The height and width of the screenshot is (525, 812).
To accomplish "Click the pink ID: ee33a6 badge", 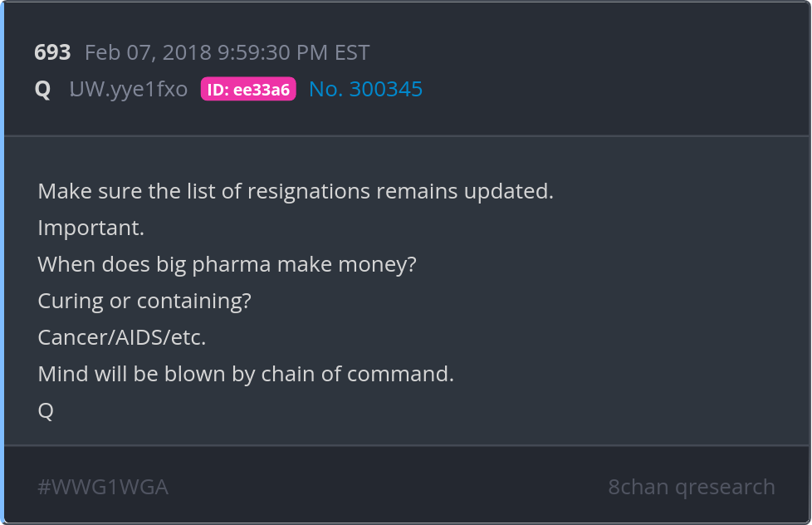I will click(x=248, y=89).
